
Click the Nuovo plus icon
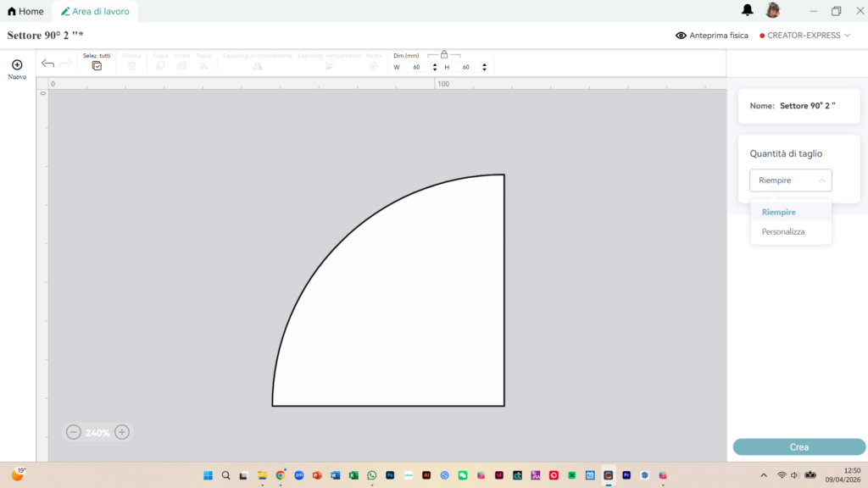tap(17, 64)
